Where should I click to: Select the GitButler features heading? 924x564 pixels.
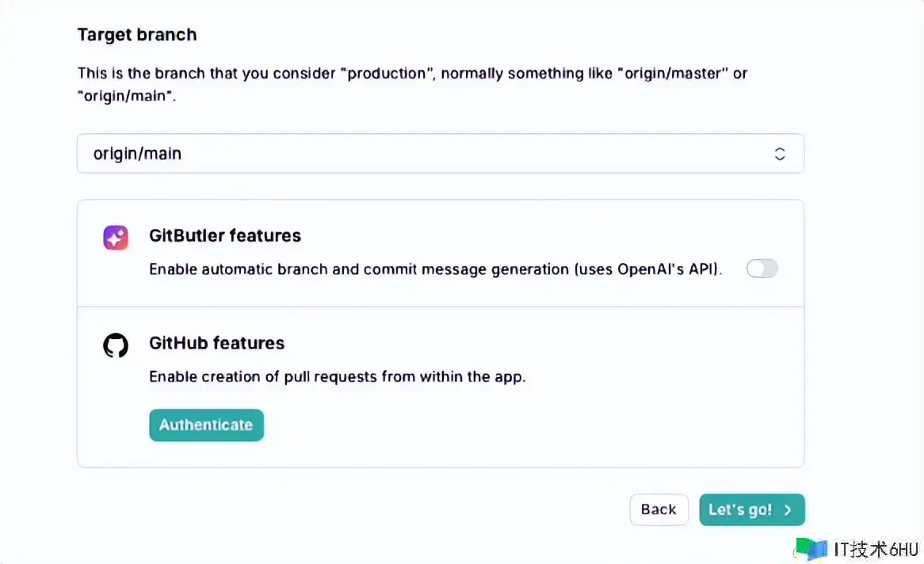[x=225, y=236]
